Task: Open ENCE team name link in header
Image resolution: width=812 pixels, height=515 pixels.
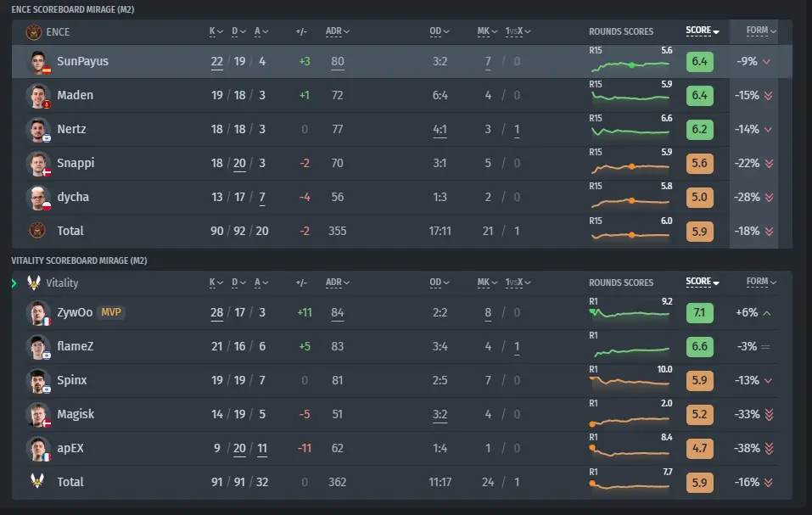Action: pos(58,32)
